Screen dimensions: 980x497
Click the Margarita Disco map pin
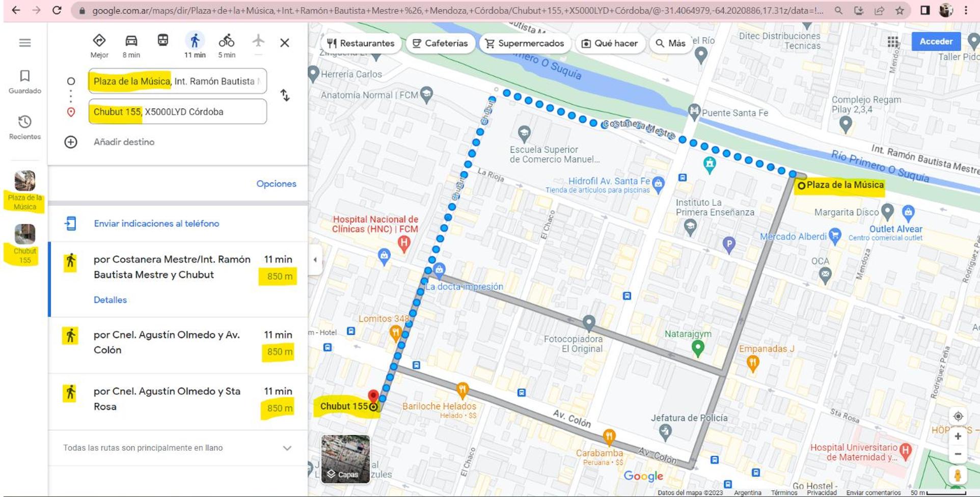click(887, 210)
